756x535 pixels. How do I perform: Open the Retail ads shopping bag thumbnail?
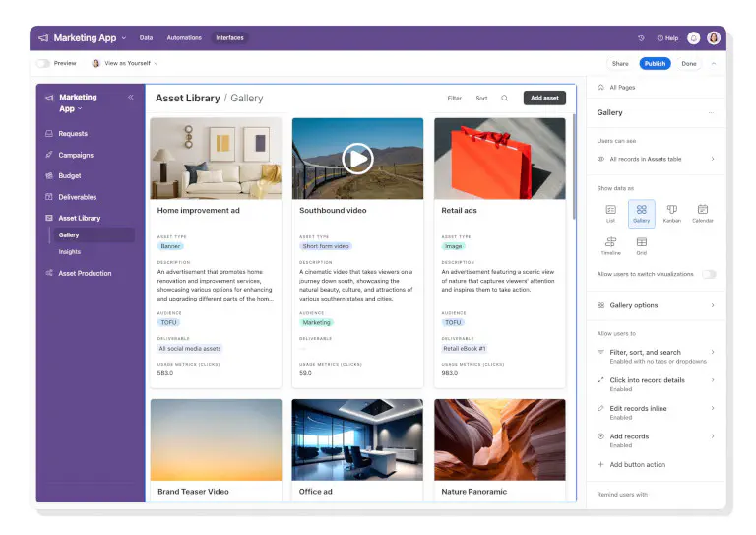(x=500, y=159)
